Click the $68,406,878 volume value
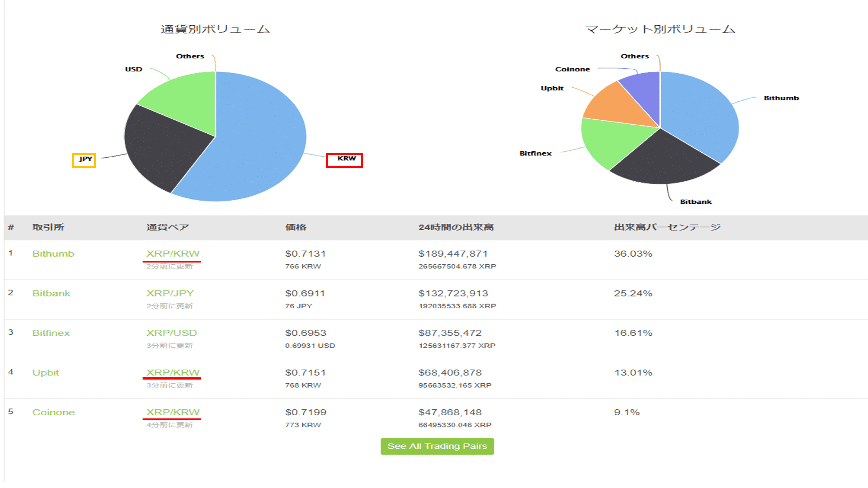This screenshot has height=488, width=868. (450, 373)
